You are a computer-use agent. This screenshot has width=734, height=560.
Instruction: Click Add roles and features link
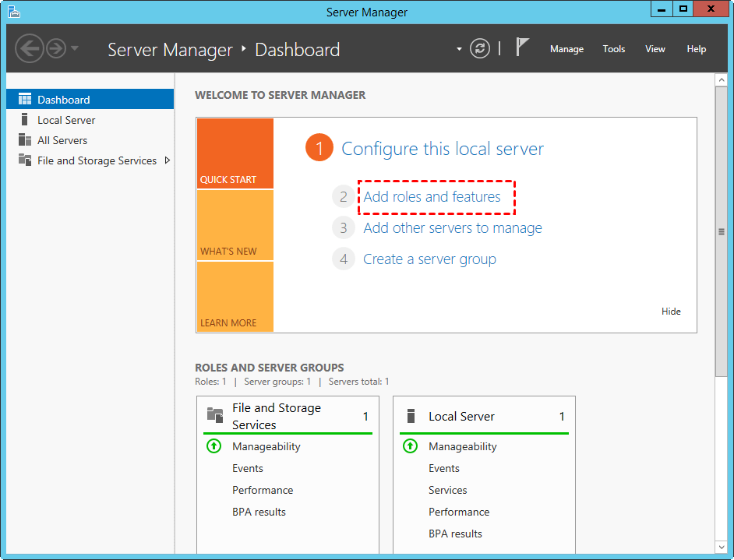tap(432, 197)
